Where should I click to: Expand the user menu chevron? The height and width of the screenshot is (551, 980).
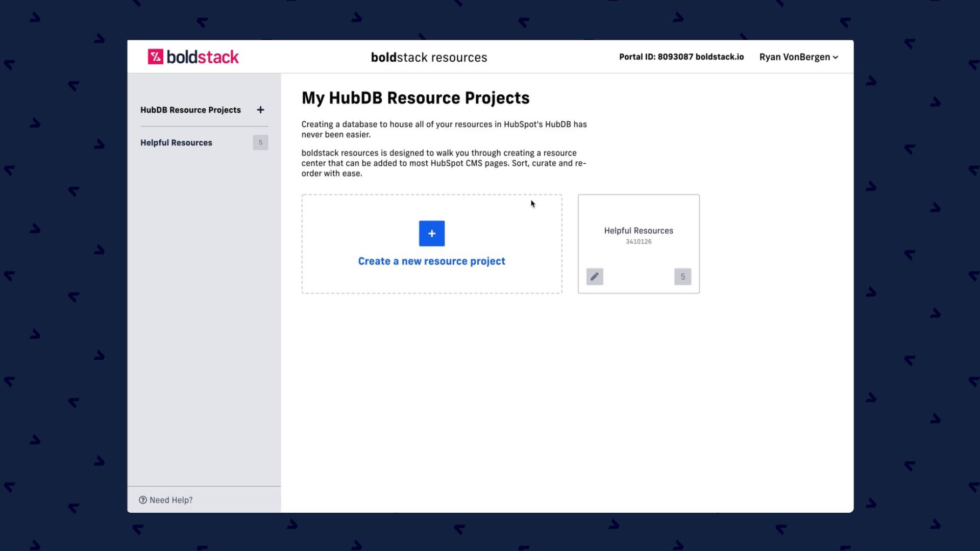click(x=836, y=58)
